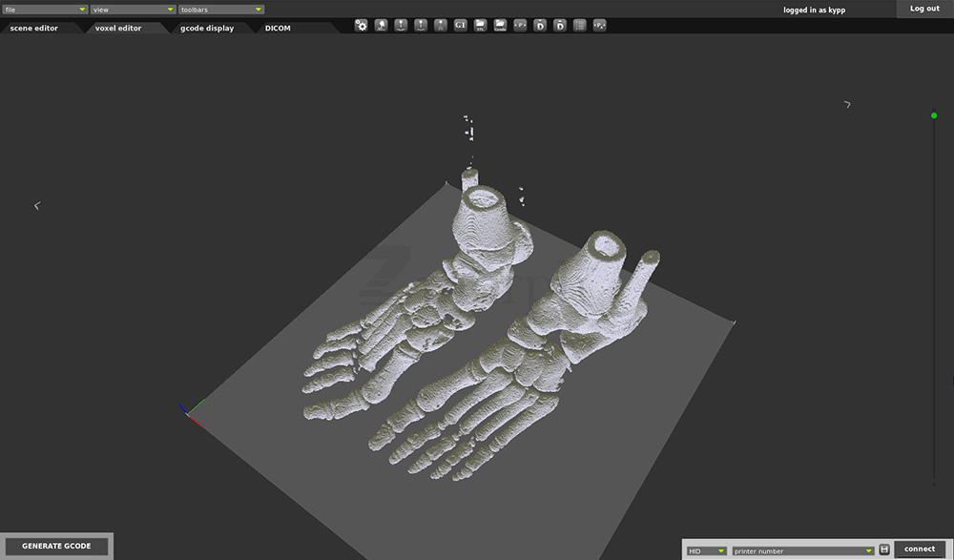Switch to the gcode display tab
Screen dimensions: 954x560
[207, 29]
